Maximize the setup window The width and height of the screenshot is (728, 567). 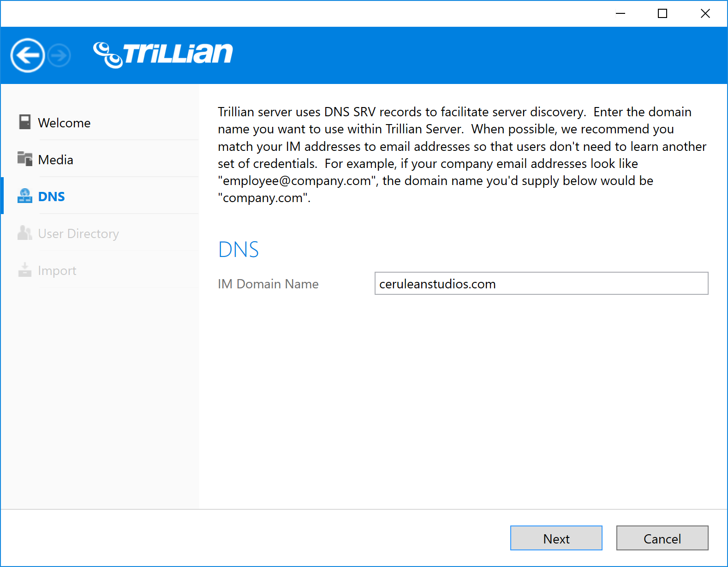(662, 14)
